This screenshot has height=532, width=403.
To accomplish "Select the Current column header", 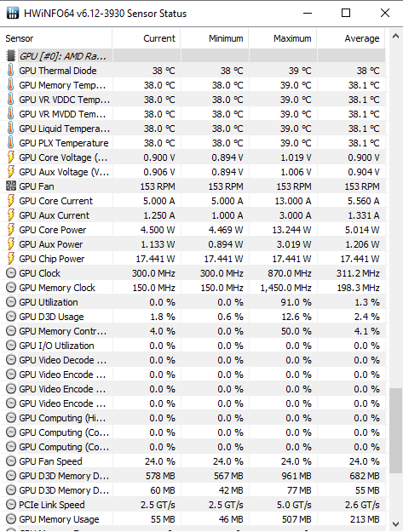I will pos(147,38).
